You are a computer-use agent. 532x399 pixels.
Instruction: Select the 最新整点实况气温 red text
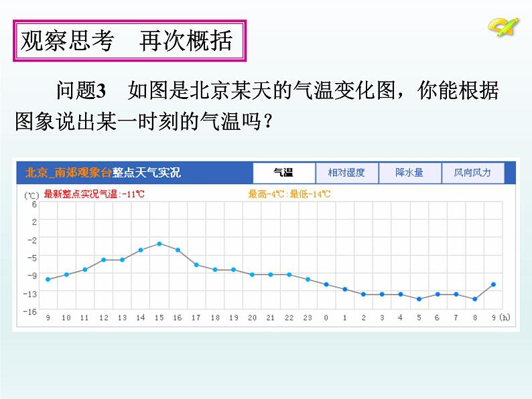coord(94,194)
